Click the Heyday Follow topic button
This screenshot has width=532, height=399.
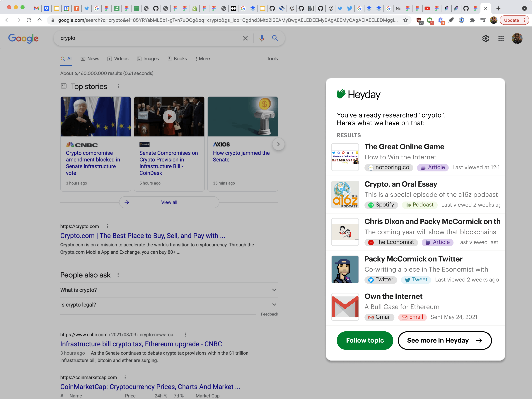point(364,340)
